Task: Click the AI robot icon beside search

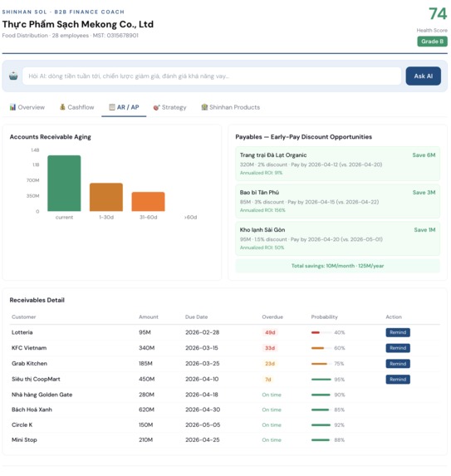Action: pos(13,76)
